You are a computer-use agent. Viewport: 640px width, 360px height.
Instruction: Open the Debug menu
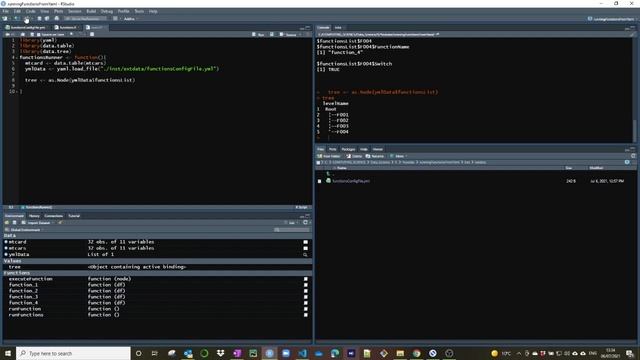(x=107, y=11)
